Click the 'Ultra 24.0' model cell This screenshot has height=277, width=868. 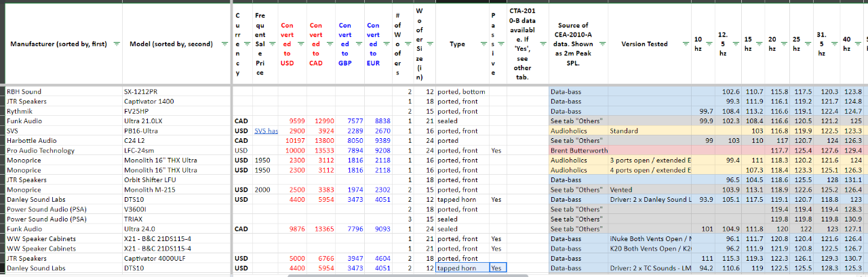pos(176,229)
